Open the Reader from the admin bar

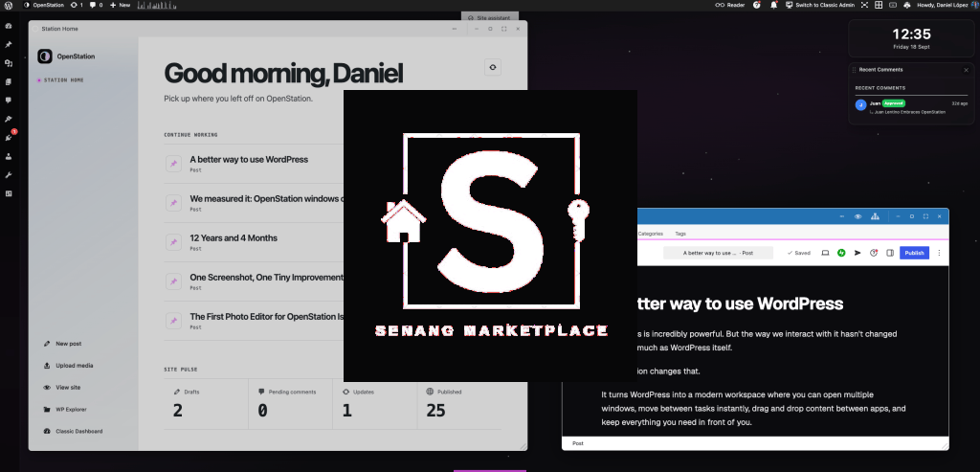coord(730,5)
